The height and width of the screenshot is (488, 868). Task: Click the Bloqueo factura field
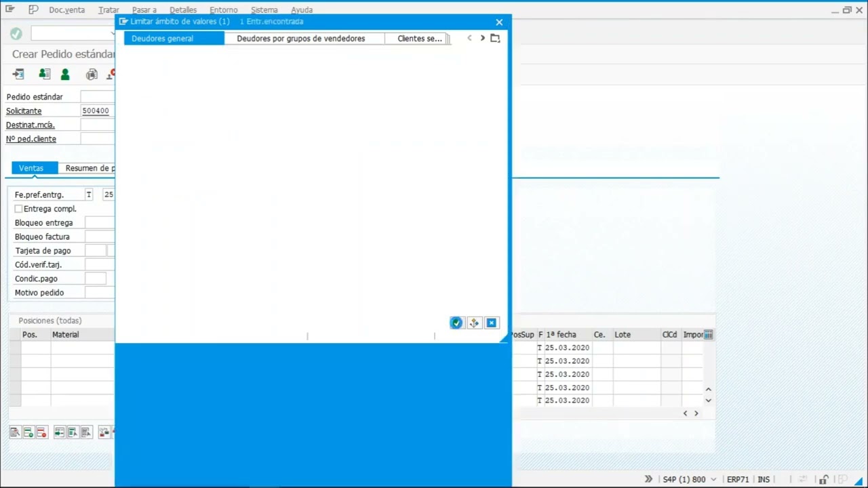pyautogui.click(x=100, y=237)
